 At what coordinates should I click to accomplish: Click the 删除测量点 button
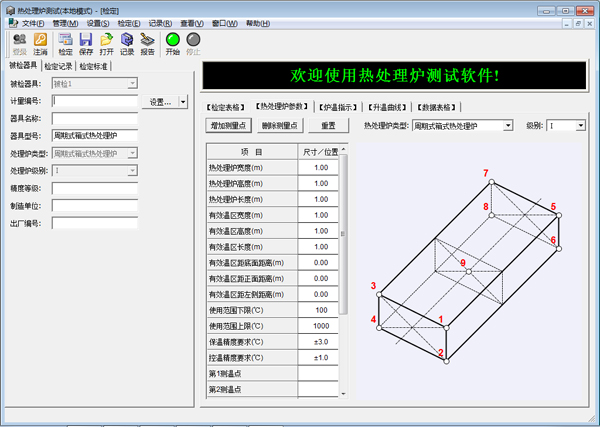[x=279, y=126]
